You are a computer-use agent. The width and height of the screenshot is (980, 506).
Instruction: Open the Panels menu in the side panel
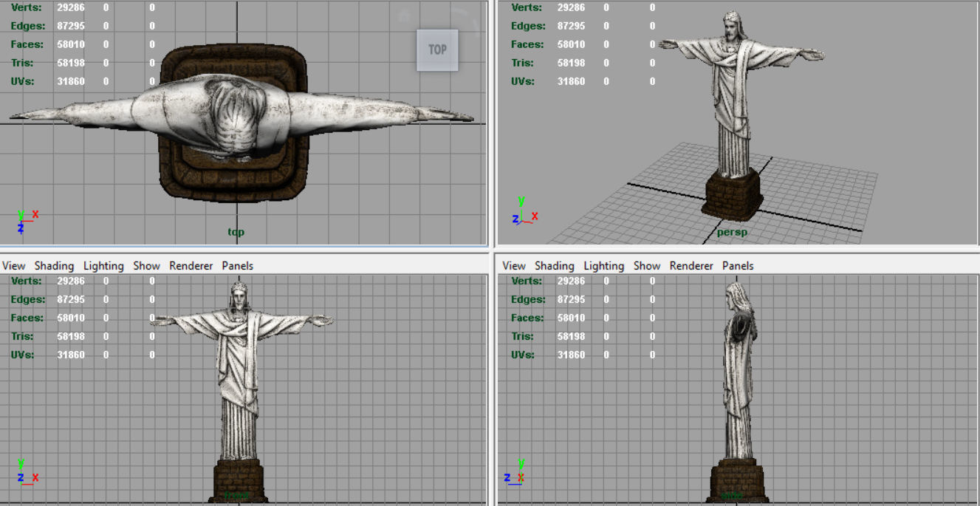tap(738, 266)
